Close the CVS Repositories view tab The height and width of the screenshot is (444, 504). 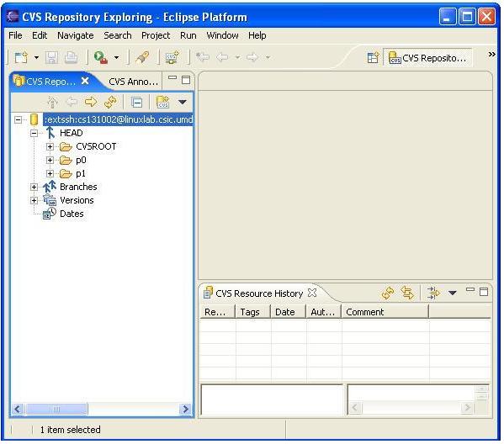point(85,81)
